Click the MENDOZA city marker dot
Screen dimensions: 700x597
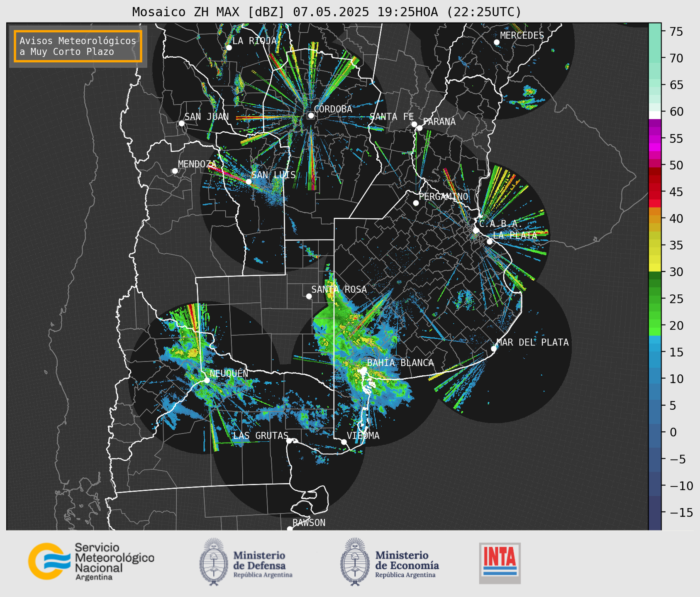pos(175,171)
